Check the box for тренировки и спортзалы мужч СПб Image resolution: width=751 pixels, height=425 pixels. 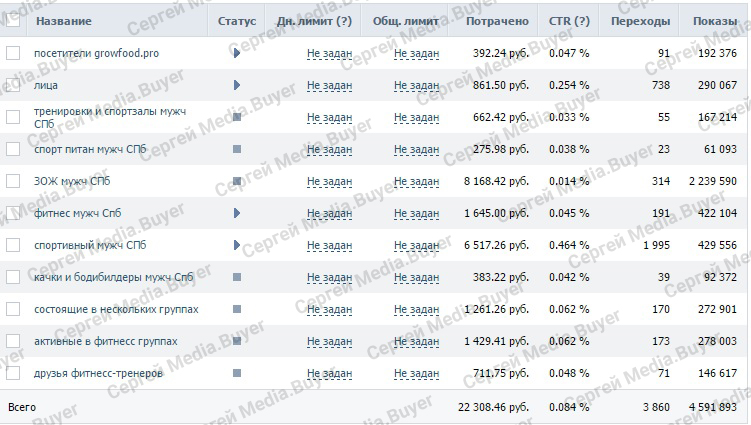[13, 117]
